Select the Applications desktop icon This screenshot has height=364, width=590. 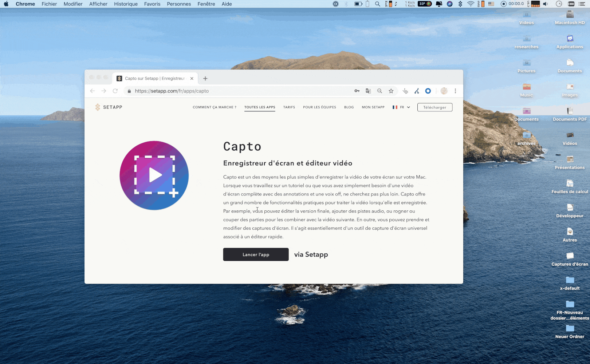570,41
